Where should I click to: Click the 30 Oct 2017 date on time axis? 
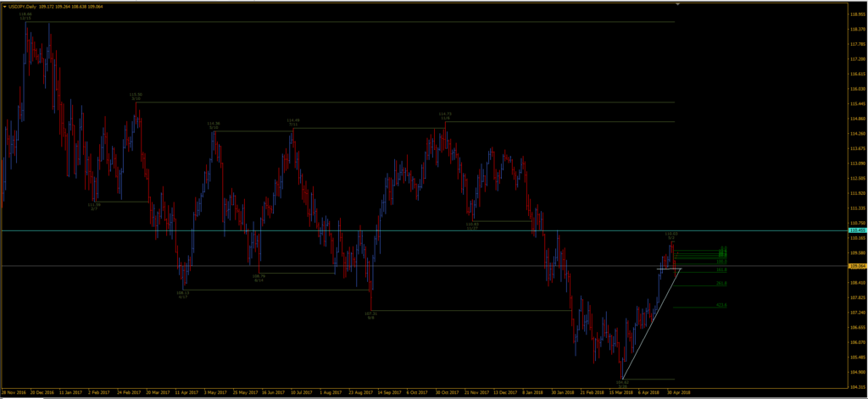447,392
